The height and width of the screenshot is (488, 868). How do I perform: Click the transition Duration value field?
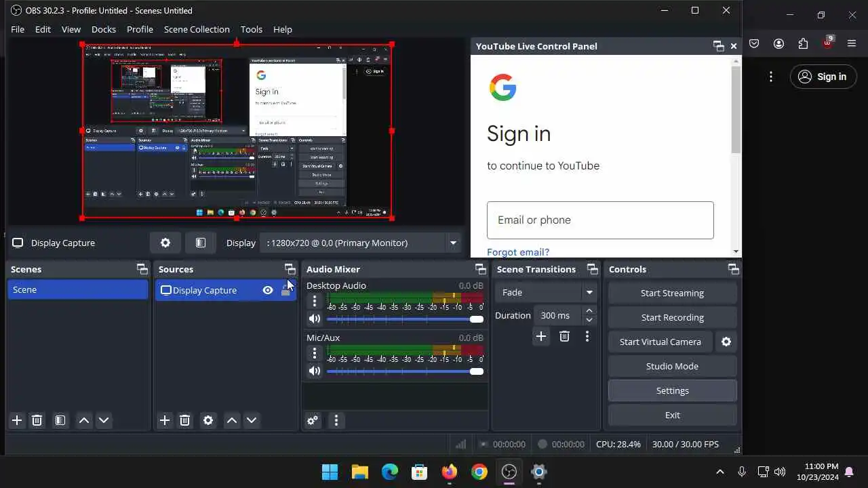tap(558, 315)
